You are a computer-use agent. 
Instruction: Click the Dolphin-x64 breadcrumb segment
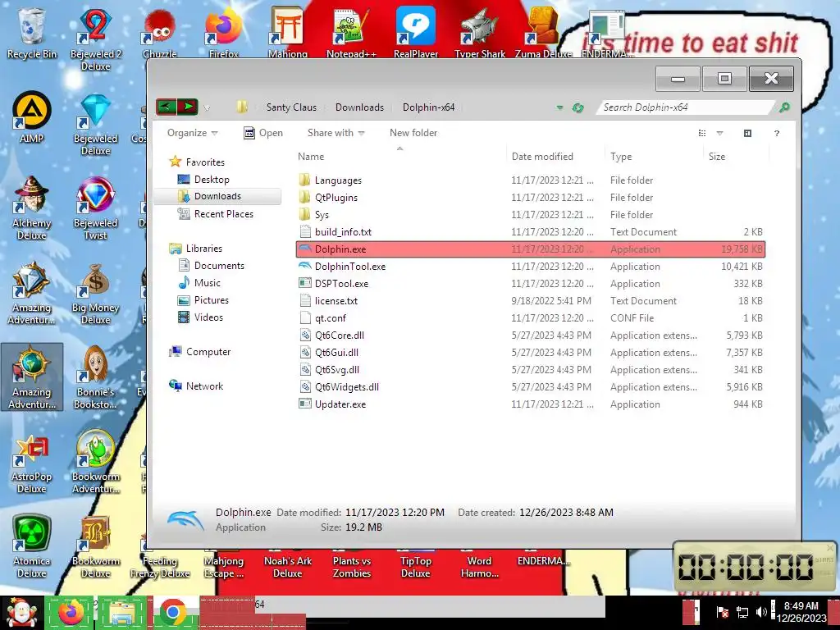pos(428,107)
